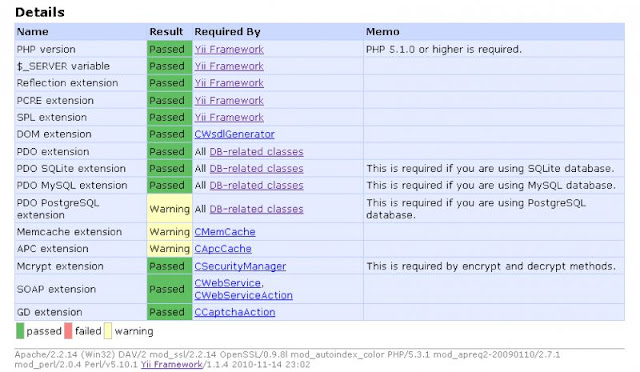The height and width of the screenshot is (372, 640).
Task: Follow Yii Framework link for Reflection extension
Action: (x=229, y=83)
